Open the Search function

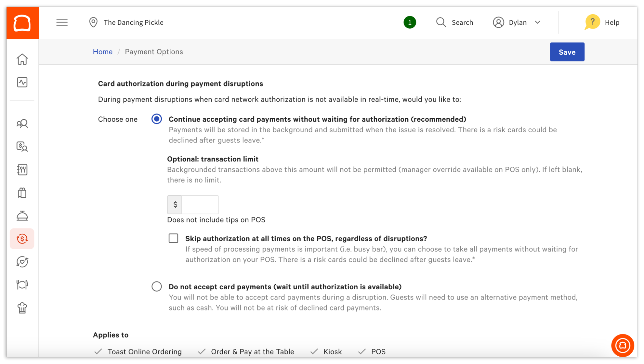pos(455,22)
